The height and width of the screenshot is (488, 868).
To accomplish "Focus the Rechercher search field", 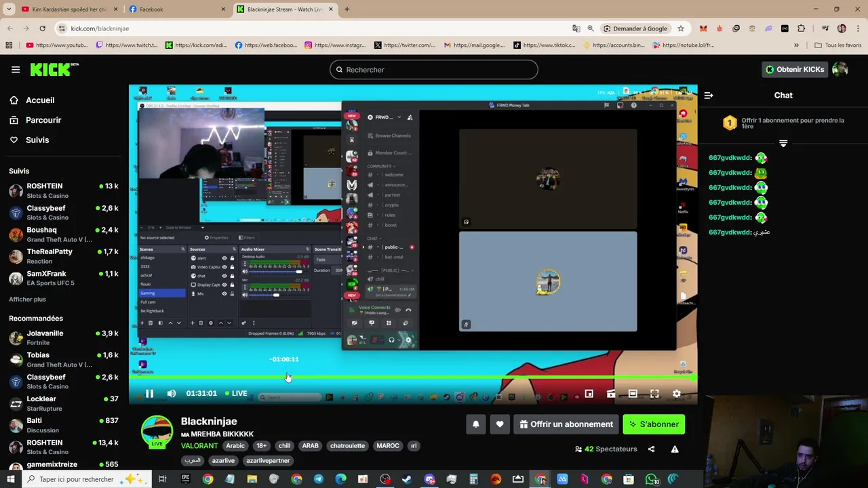I will pos(434,69).
